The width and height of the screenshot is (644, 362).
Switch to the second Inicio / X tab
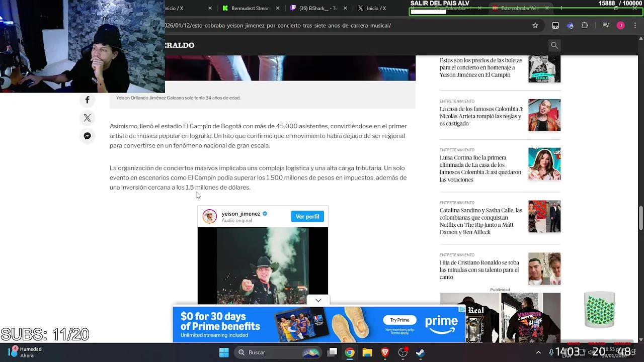[x=376, y=8]
